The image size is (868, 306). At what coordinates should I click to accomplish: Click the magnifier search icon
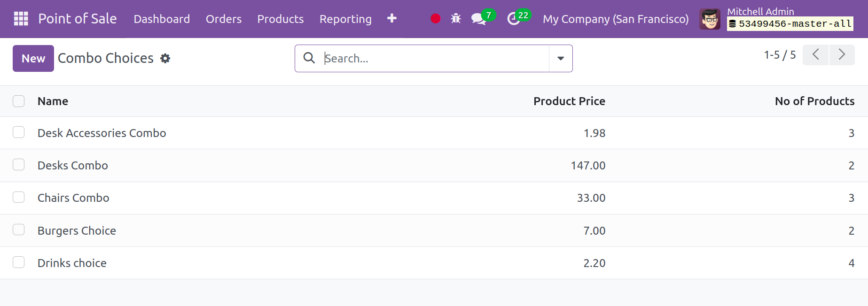[x=309, y=58]
